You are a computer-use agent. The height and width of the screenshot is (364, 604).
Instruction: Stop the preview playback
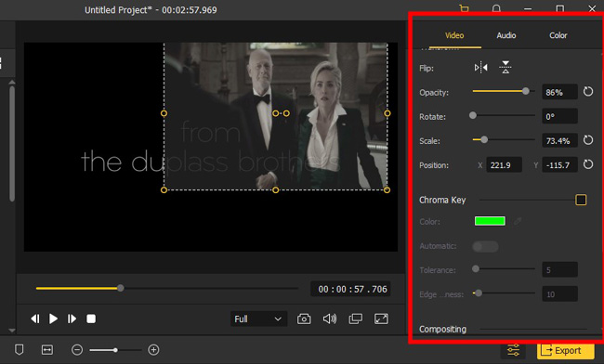[x=91, y=319]
